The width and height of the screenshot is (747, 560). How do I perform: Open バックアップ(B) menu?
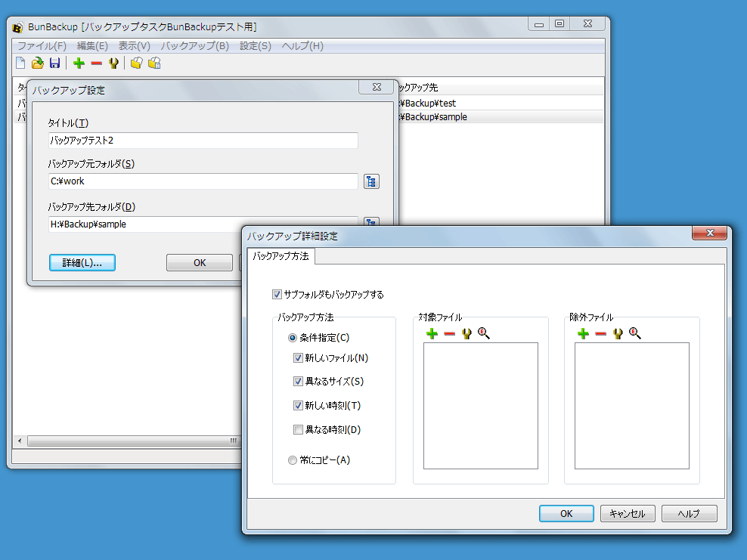[x=195, y=45]
